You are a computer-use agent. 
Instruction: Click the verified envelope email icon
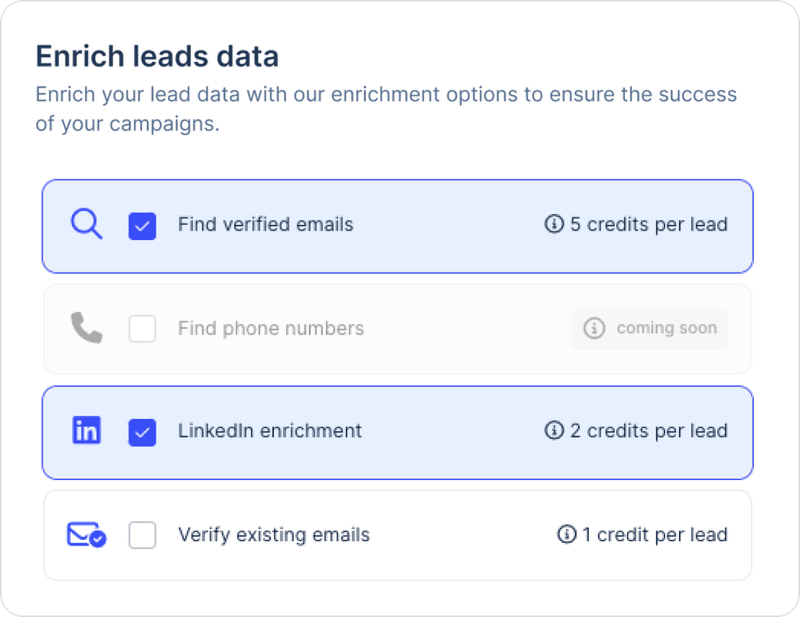click(x=86, y=535)
